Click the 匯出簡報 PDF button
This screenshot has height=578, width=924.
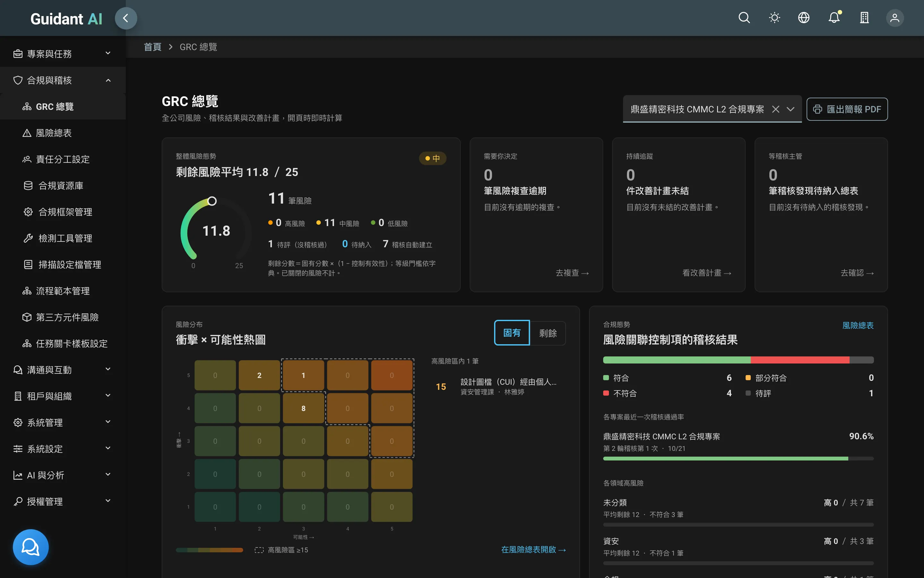tap(847, 109)
